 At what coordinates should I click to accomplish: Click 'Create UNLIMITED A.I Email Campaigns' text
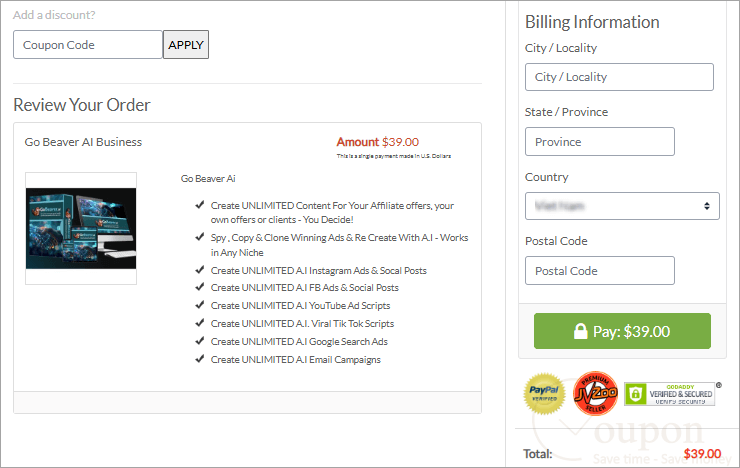(295, 359)
